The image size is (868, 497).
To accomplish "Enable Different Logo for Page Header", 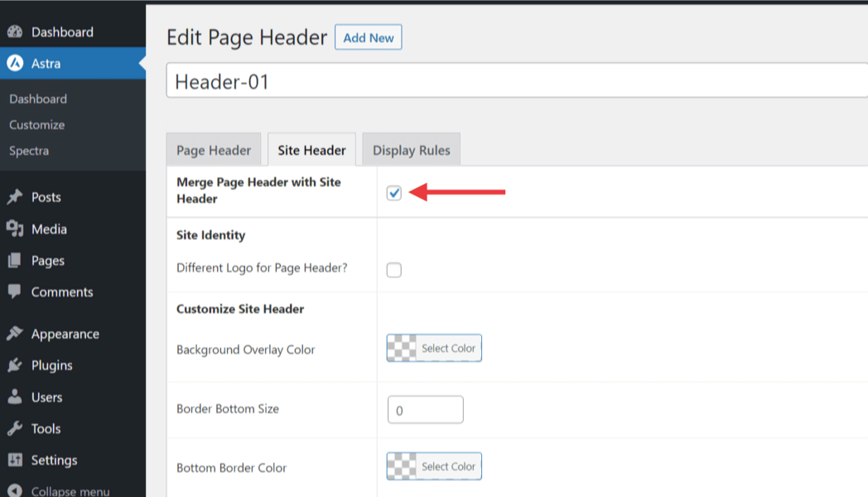I will pos(393,270).
